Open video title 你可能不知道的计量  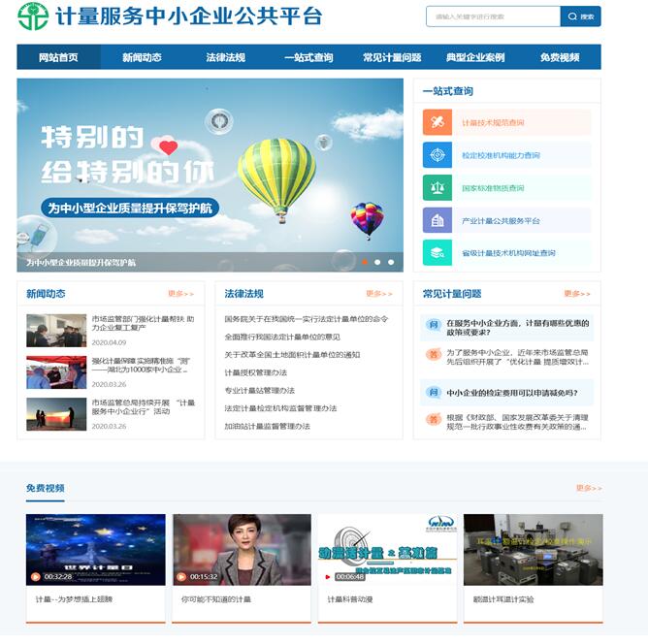(216, 599)
